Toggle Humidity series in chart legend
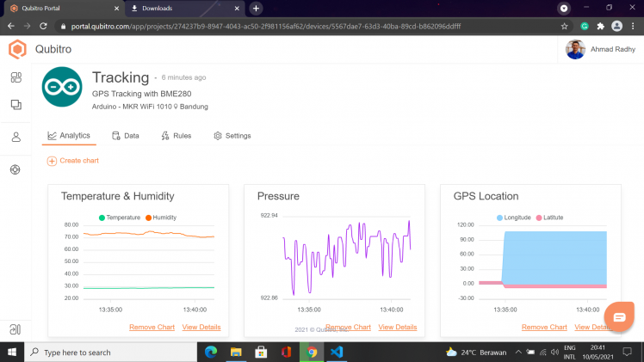The width and height of the screenshot is (644, 362). pos(161,218)
